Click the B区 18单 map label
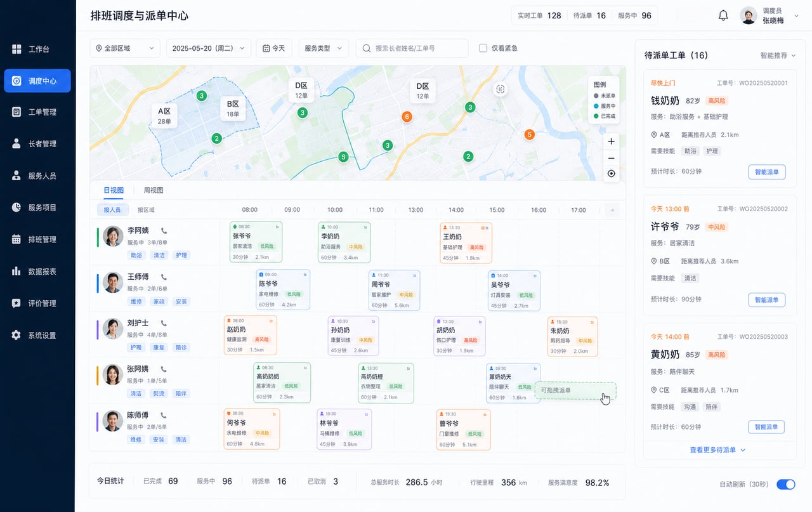The image size is (812, 512). click(x=233, y=108)
